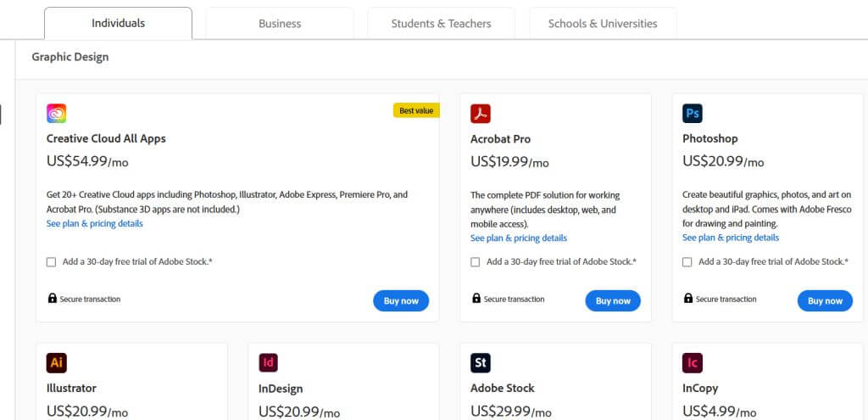
Task: Select the Individuals tab
Action: 118,23
